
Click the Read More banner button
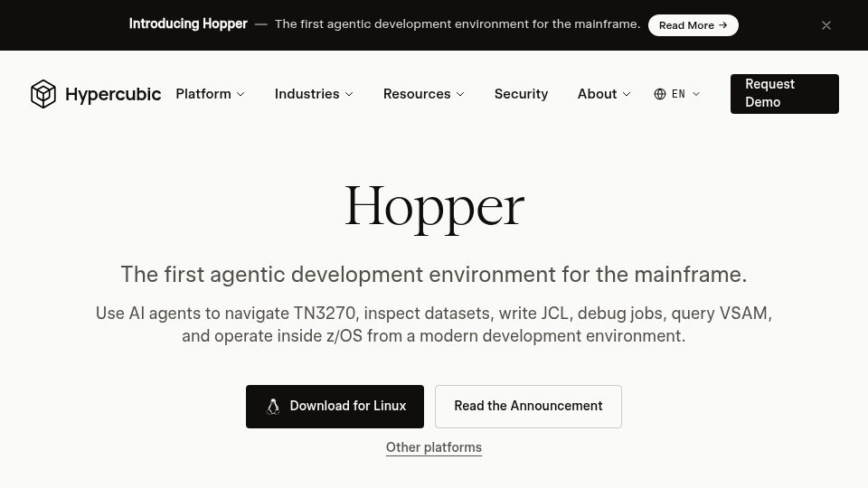click(693, 25)
